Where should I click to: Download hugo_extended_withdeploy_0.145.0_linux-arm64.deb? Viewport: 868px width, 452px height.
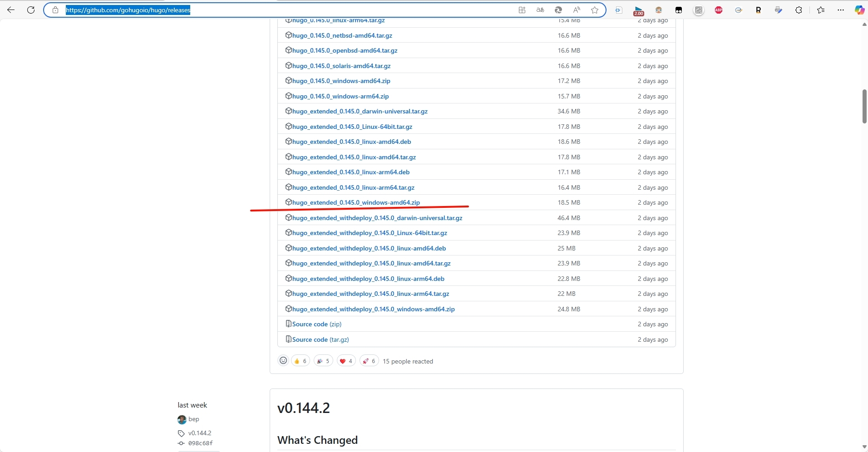coord(369,279)
